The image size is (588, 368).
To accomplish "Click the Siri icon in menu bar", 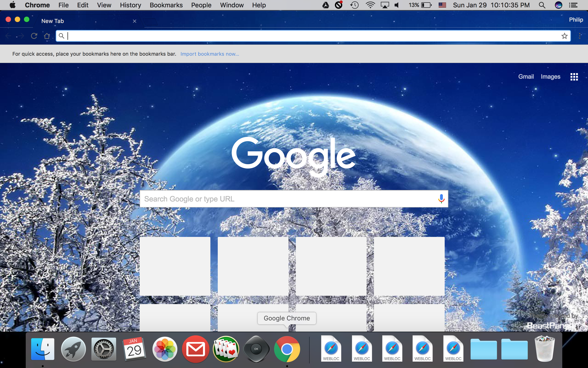I will point(558,5).
